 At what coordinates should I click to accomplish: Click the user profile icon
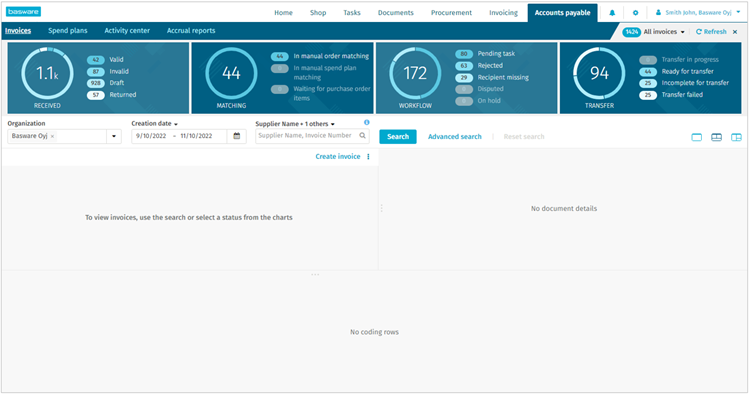click(x=659, y=12)
